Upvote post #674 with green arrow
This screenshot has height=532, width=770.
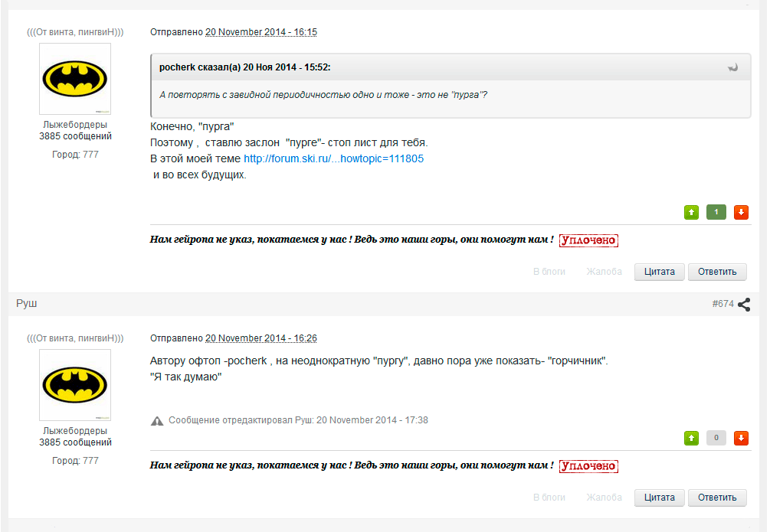pyautogui.click(x=691, y=438)
